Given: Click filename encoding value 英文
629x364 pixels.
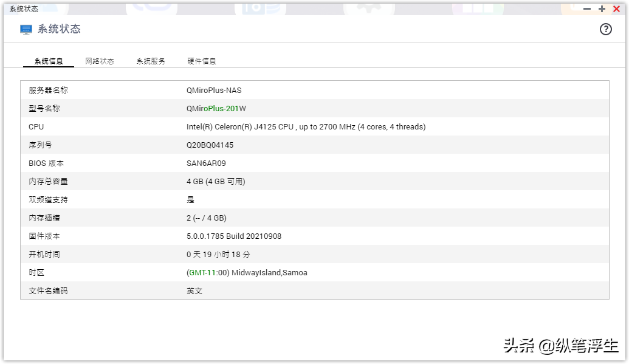Looking at the screenshot, I should pos(194,291).
